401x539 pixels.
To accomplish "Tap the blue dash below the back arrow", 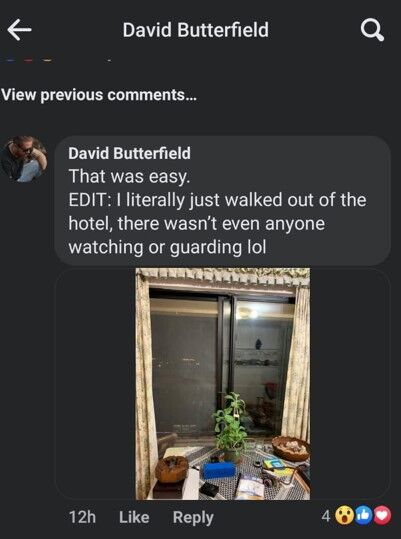I will [x=11, y=61].
